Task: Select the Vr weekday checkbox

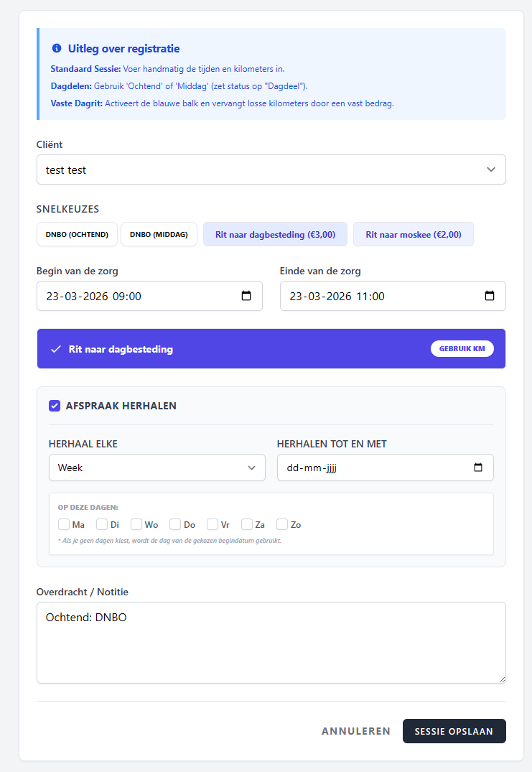Action: 213,524
